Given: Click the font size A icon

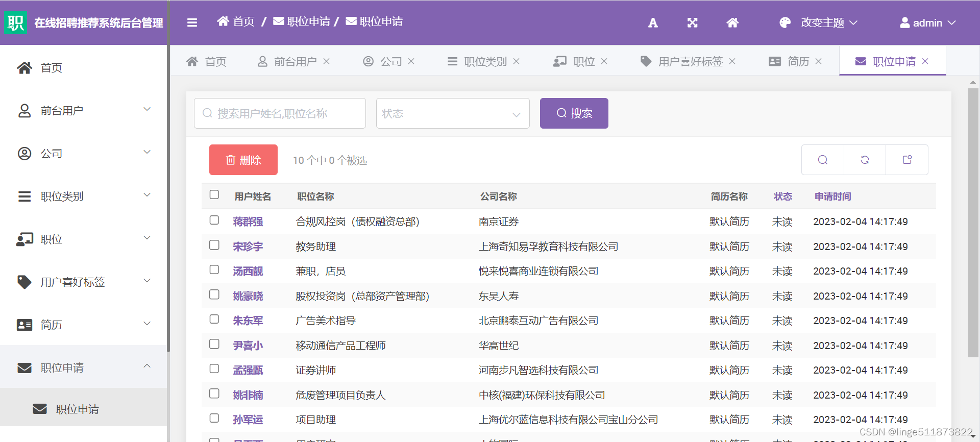Looking at the screenshot, I should [653, 22].
